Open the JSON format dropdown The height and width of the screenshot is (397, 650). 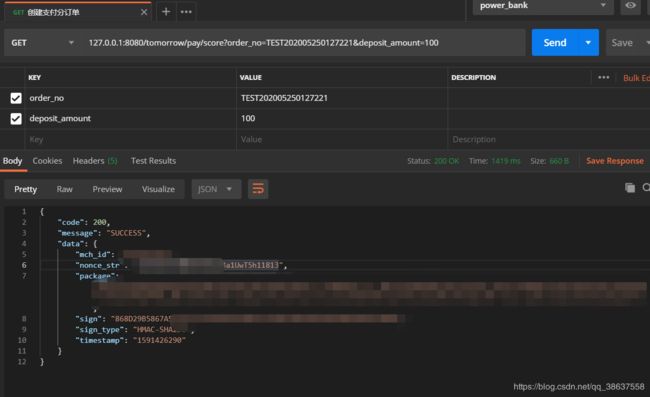[216, 189]
